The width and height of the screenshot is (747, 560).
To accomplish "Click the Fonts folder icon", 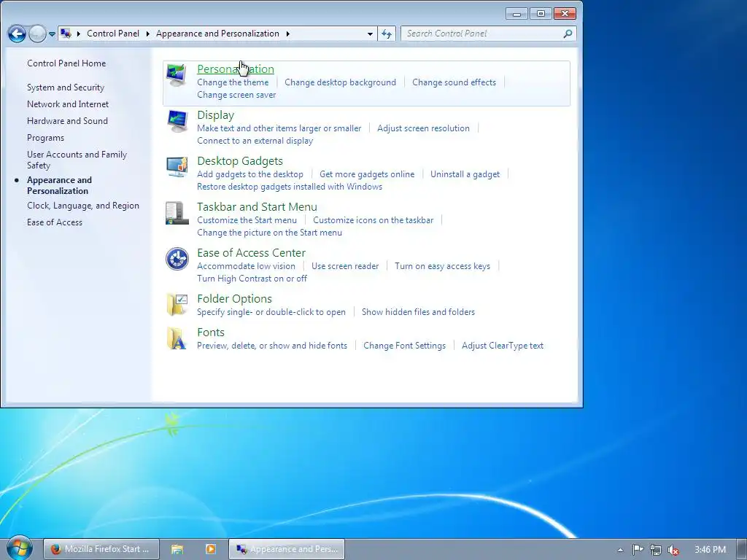I will (x=177, y=338).
